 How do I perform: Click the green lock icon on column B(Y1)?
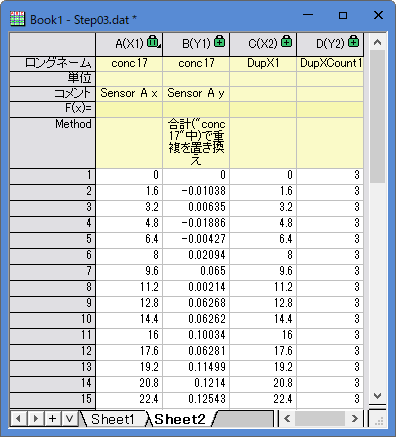pyautogui.click(x=220, y=41)
